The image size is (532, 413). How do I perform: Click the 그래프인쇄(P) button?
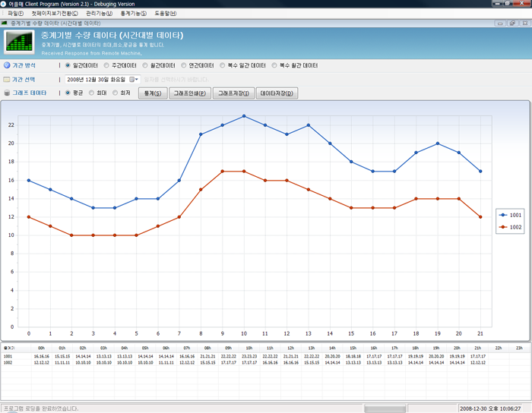pyautogui.click(x=190, y=93)
